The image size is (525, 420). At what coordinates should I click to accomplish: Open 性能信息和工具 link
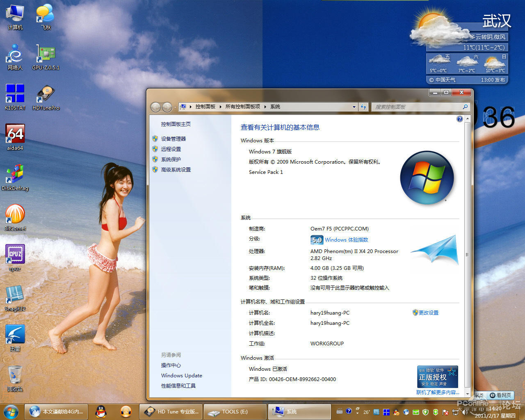(178, 386)
